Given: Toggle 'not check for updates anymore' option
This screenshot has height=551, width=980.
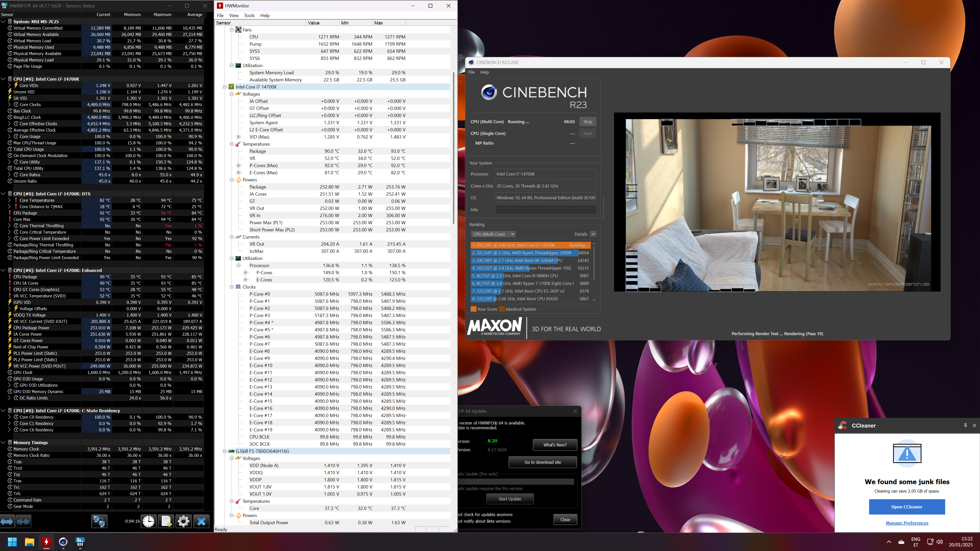Looking at the screenshot, I should (485, 515).
